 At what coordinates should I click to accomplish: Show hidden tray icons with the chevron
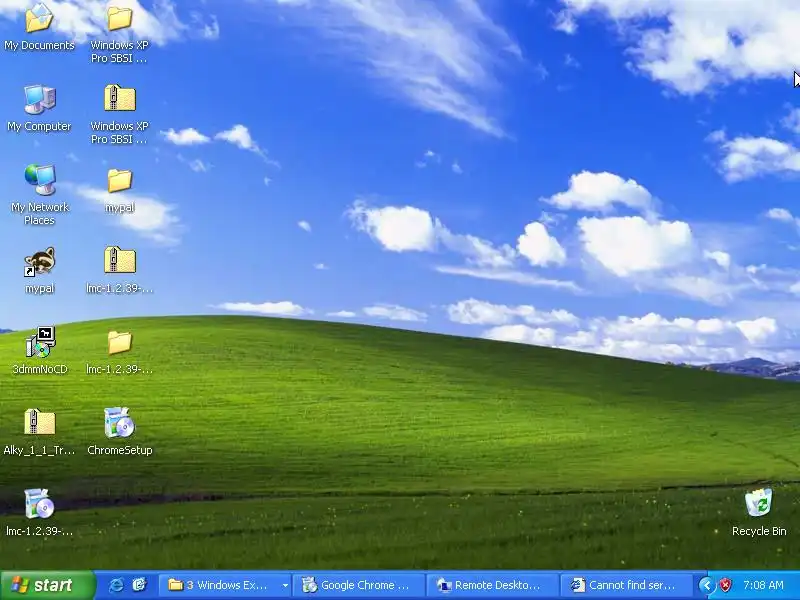point(707,585)
